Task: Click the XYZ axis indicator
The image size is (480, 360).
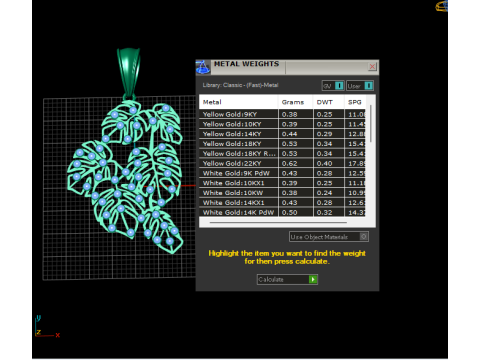Action: 47,327
